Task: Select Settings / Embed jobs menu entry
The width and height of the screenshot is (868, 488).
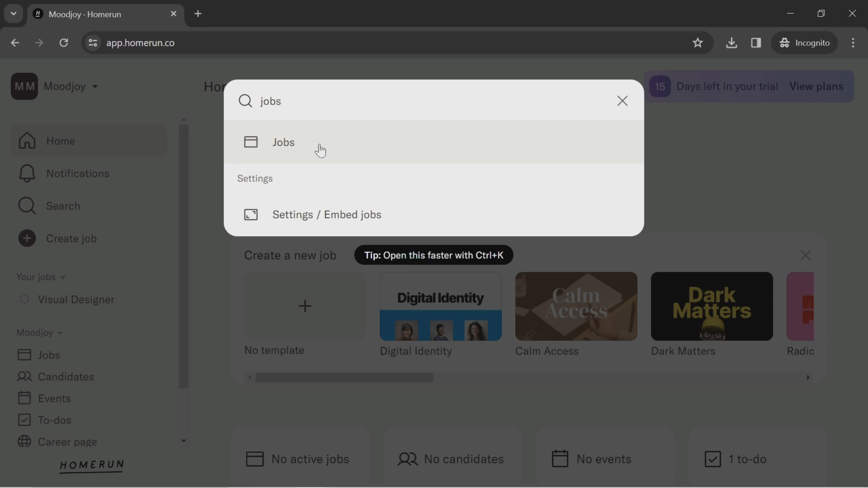Action: pyautogui.click(x=327, y=214)
